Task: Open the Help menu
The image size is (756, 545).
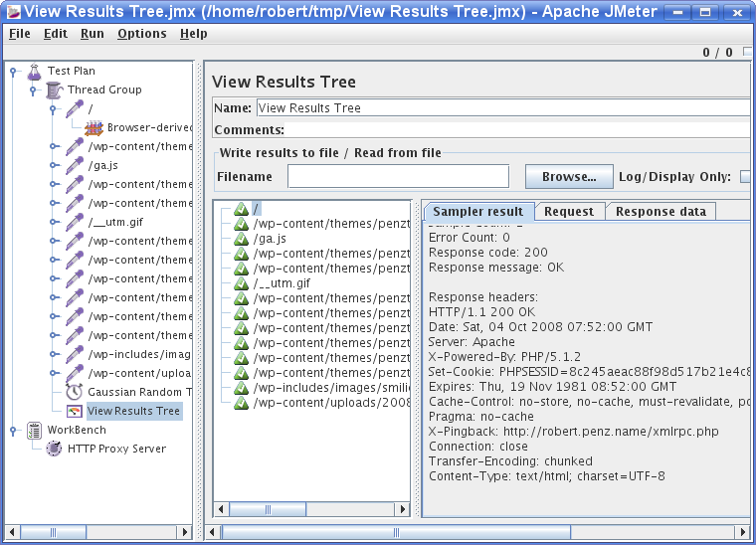Action: coord(194,34)
